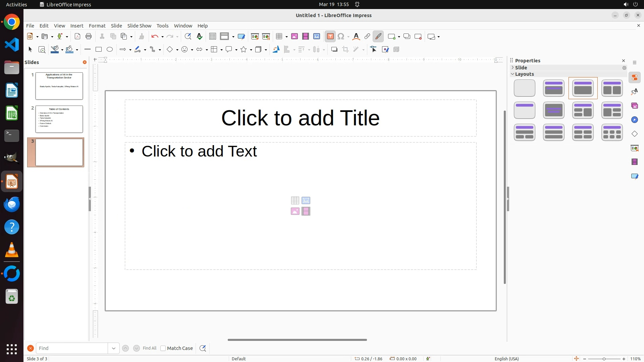Viewport: 644px width, 362px height.
Task: Select the slide 2 Table of Contents thumbnail
Action: (x=59, y=119)
